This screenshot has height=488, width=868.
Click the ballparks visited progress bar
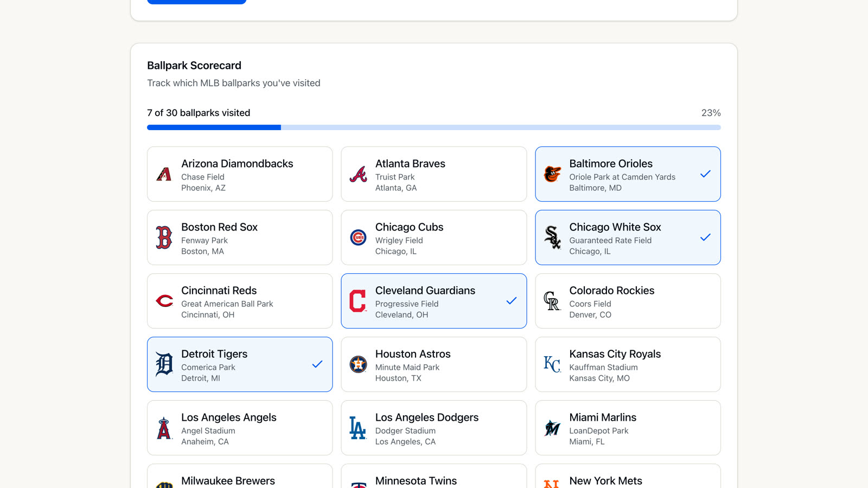point(434,127)
